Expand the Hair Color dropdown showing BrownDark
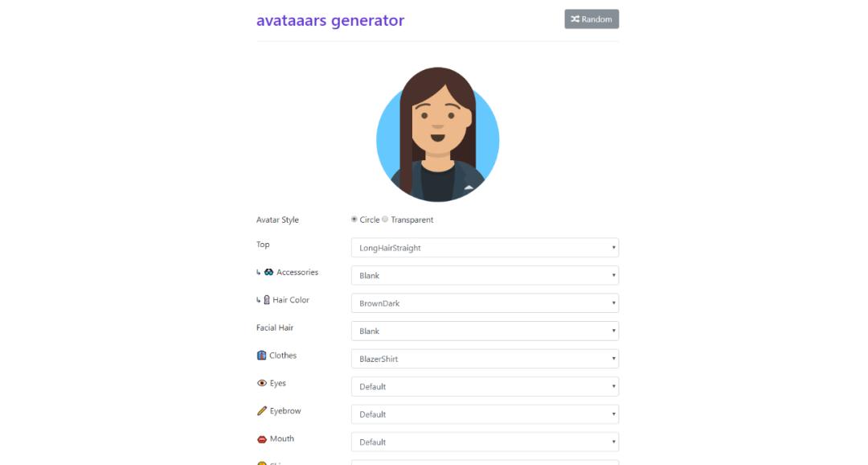This screenshot has height=465, width=868. pos(485,303)
